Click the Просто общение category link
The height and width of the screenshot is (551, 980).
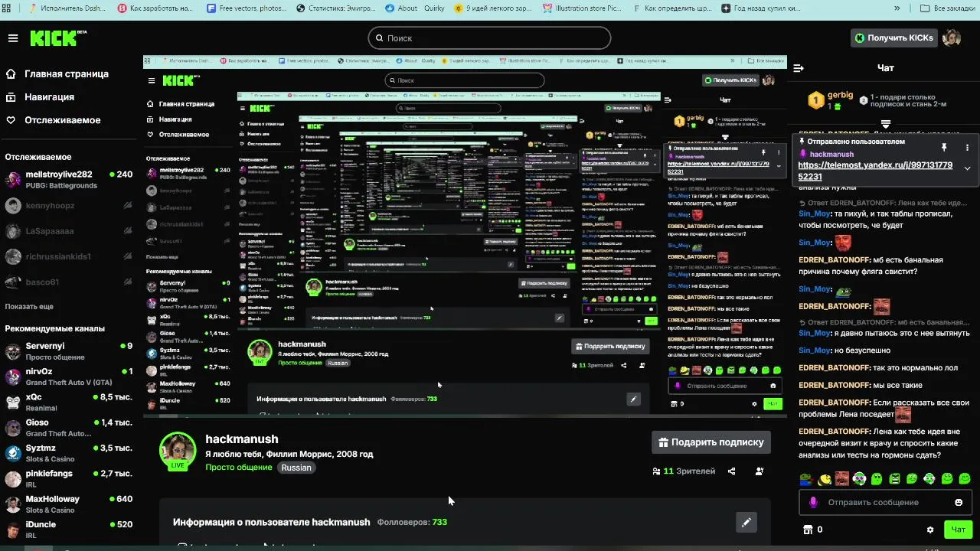pyautogui.click(x=238, y=468)
